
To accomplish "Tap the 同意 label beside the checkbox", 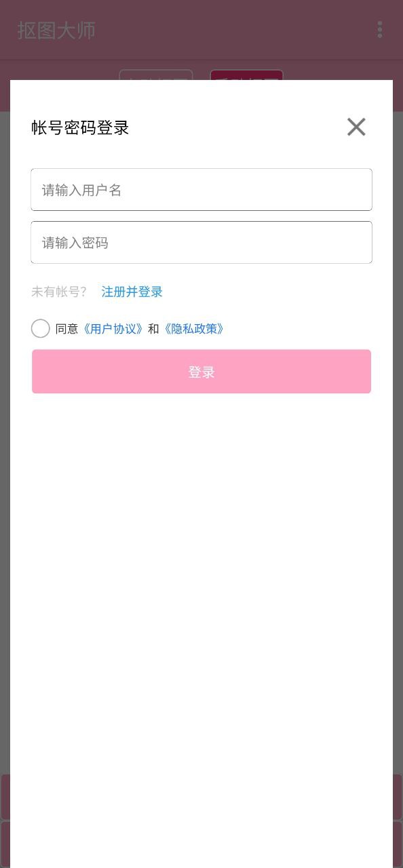I will [x=67, y=329].
